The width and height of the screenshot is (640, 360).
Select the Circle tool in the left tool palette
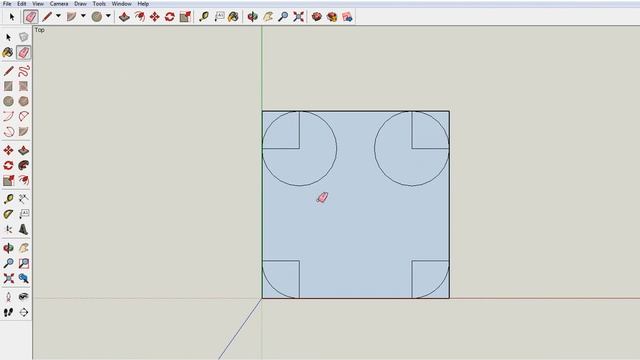coord(8,101)
